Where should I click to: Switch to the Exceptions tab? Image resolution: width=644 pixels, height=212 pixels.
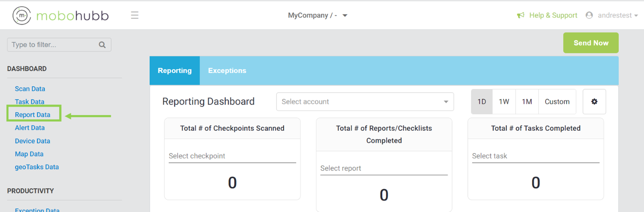click(x=227, y=70)
